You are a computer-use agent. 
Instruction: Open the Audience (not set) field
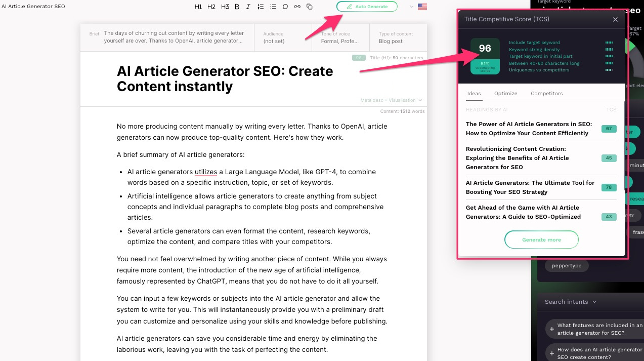(283, 37)
